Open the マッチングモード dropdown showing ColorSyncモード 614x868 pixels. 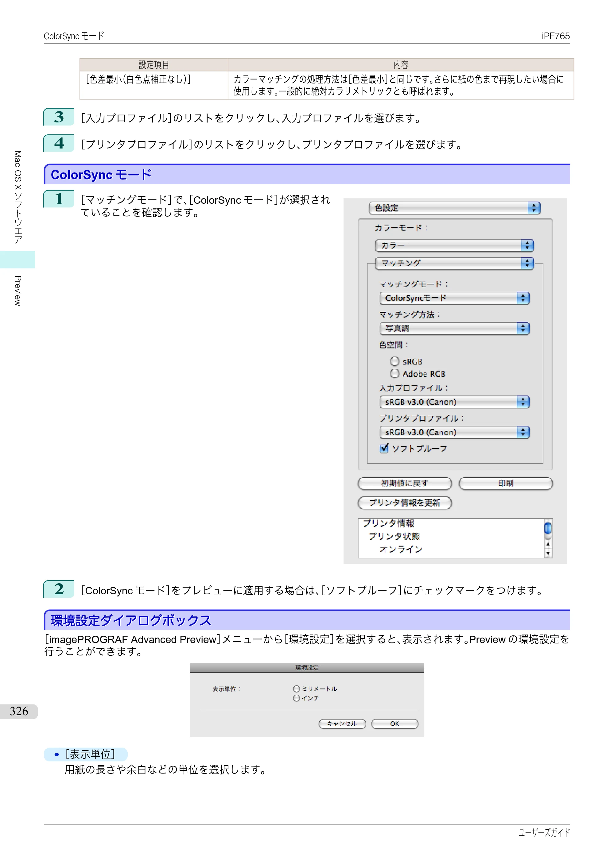[454, 298]
